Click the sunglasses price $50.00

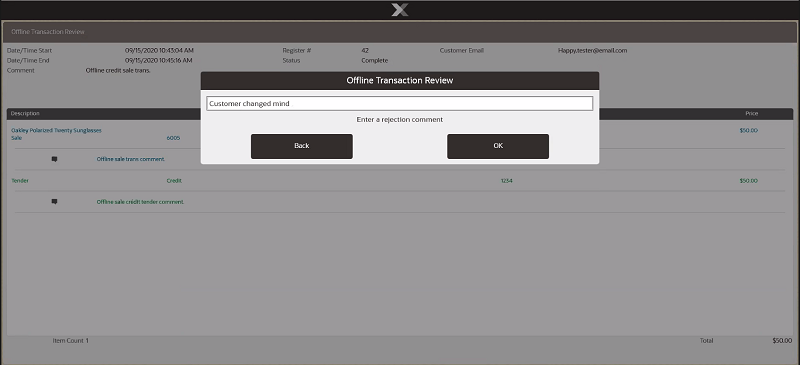tap(748, 130)
